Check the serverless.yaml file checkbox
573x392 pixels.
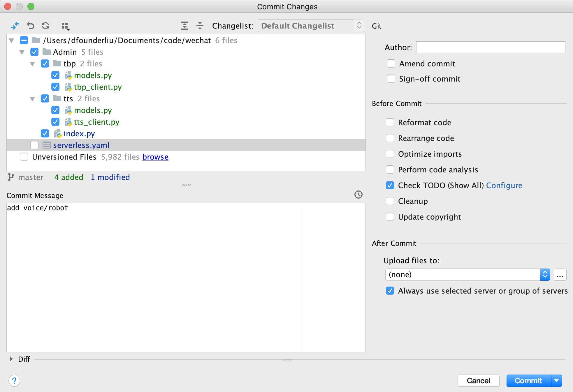pyautogui.click(x=34, y=145)
